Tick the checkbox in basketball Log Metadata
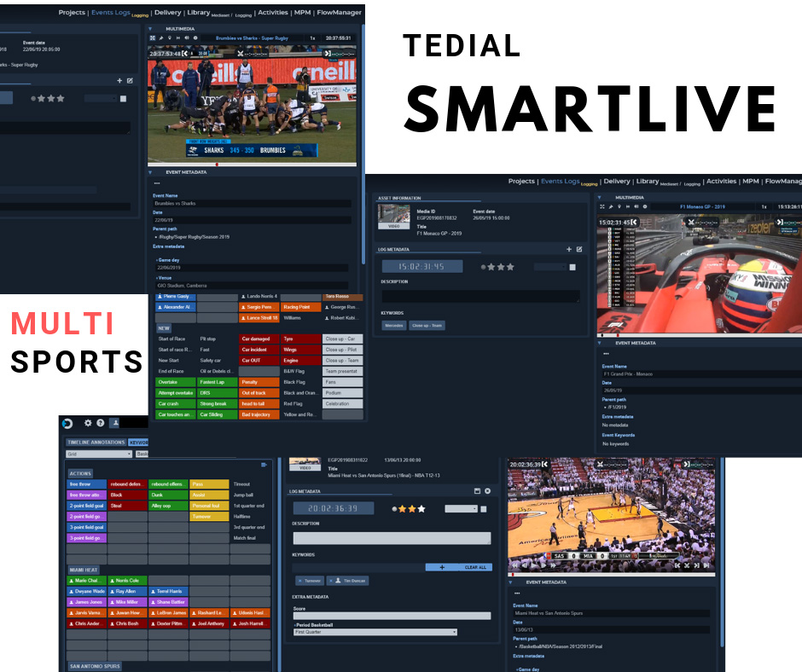 pyautogui.click(x=484, y=509)
